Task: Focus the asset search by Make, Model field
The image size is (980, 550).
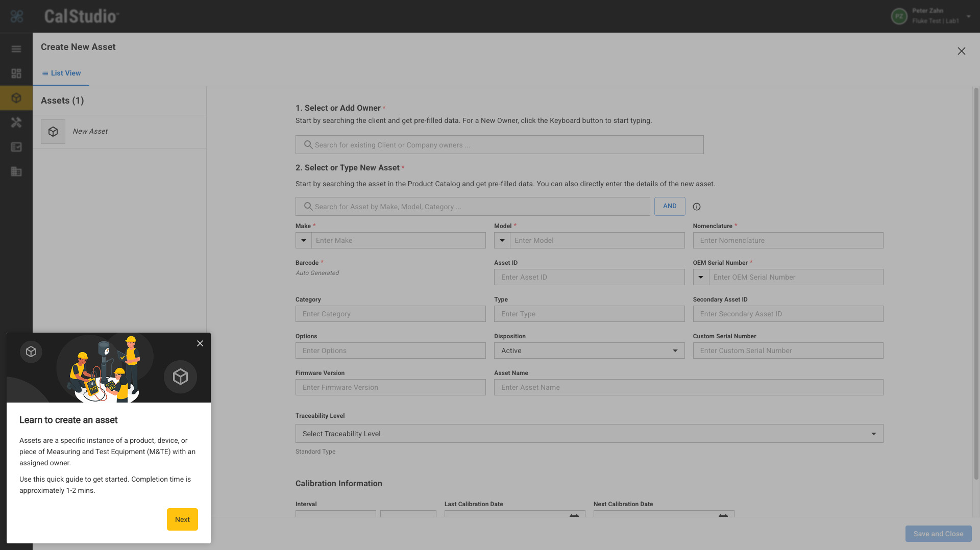Action: [473, 207]
